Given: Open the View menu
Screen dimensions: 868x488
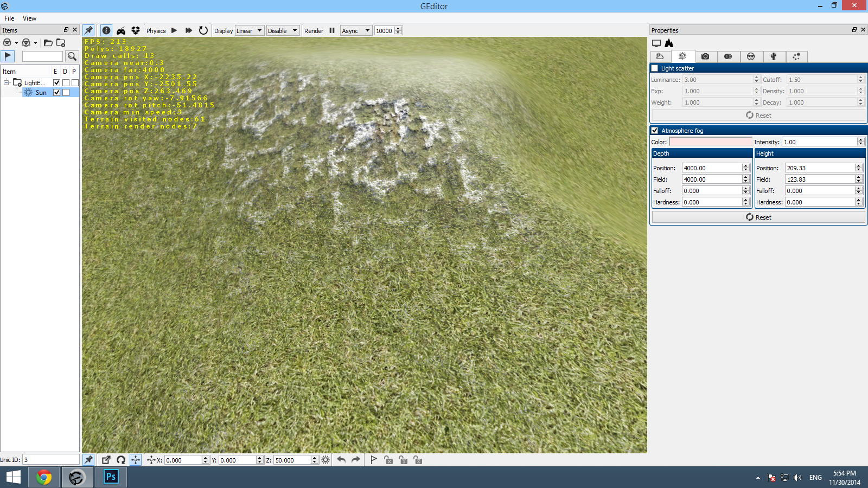Looking at the screenshot, I should (29, 18).
